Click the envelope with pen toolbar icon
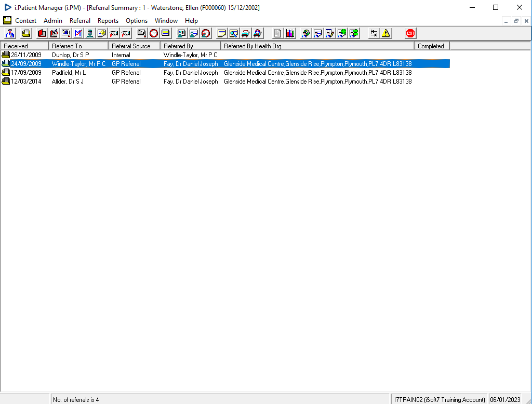 click(142, 33)
